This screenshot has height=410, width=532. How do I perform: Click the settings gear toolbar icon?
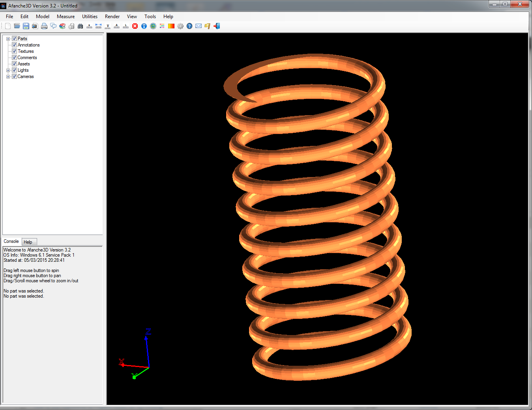point(180,26)
